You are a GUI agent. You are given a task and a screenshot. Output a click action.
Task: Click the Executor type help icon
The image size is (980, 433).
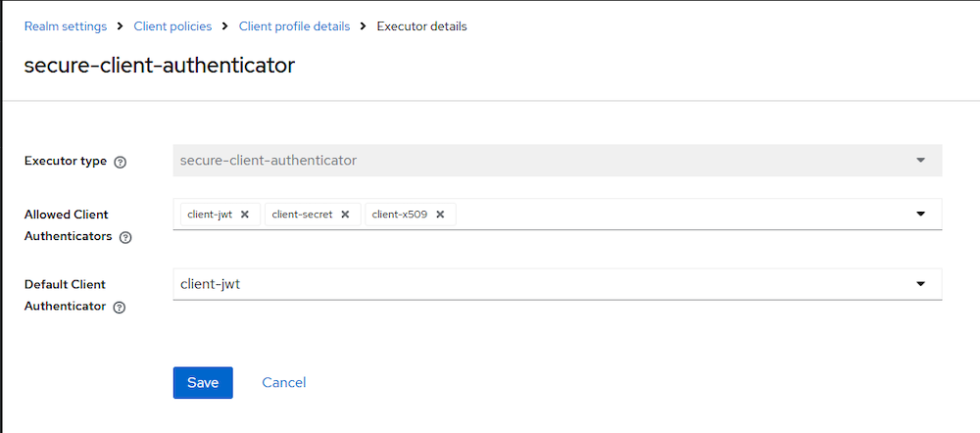click(x=121, y=162)
